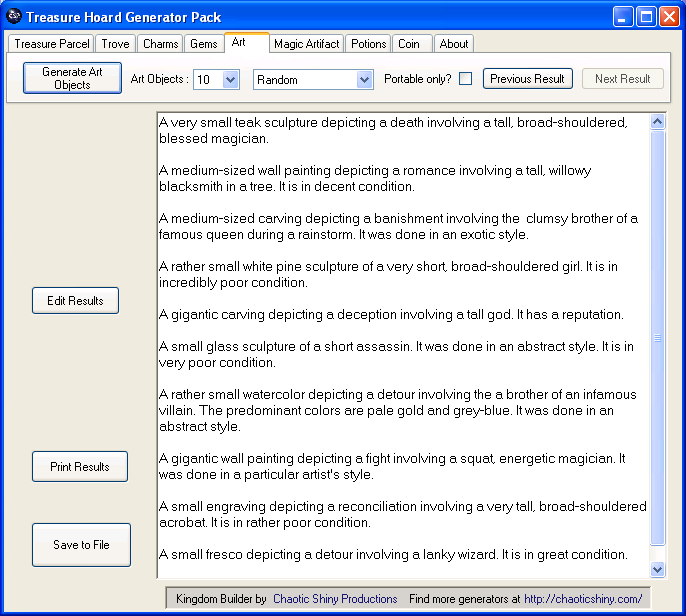Switch to the Coin tab

(412, 44)
